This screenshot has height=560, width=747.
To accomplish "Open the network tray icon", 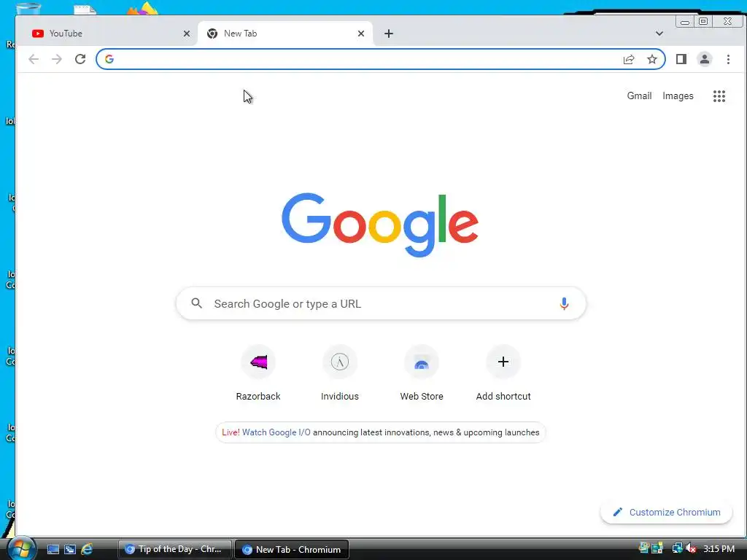I will (677, 548).
